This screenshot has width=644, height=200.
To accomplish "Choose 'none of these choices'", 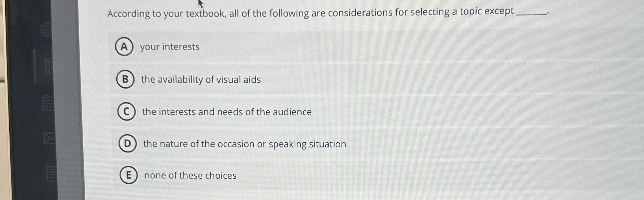I will (x=190, y=175).
